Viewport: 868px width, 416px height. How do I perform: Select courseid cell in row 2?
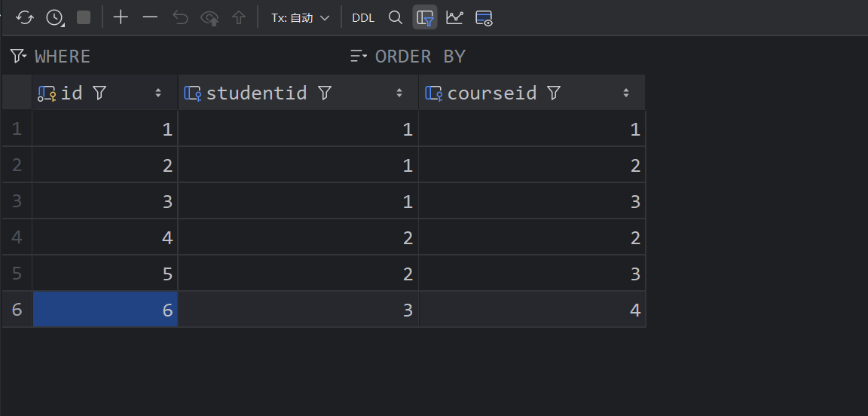(532, 164)
